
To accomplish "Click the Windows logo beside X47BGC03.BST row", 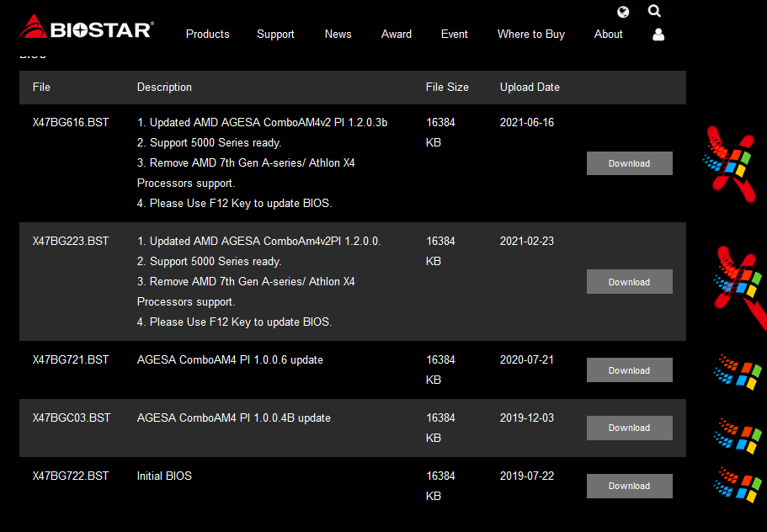I will coord(738,435).
